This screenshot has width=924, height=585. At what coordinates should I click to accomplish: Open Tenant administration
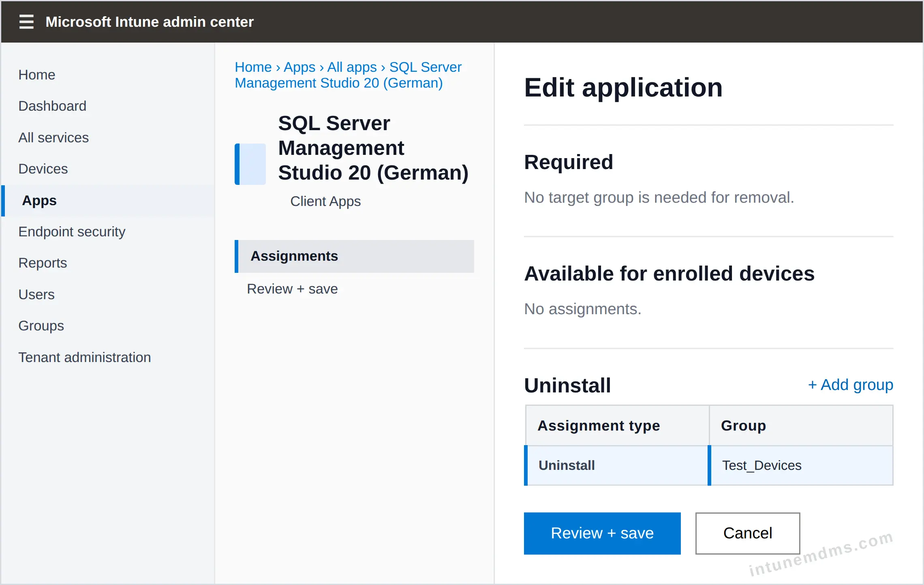coord(85,357)
